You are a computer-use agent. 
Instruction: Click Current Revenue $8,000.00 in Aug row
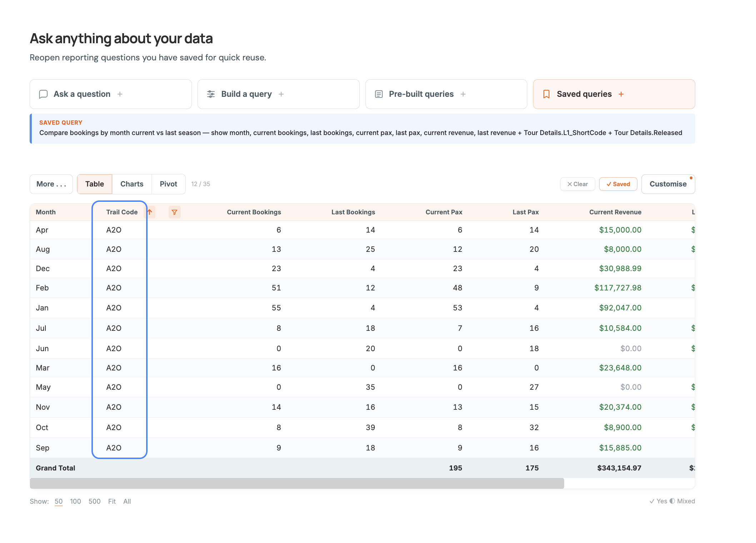pyautogui.click(x=623, y=249)
